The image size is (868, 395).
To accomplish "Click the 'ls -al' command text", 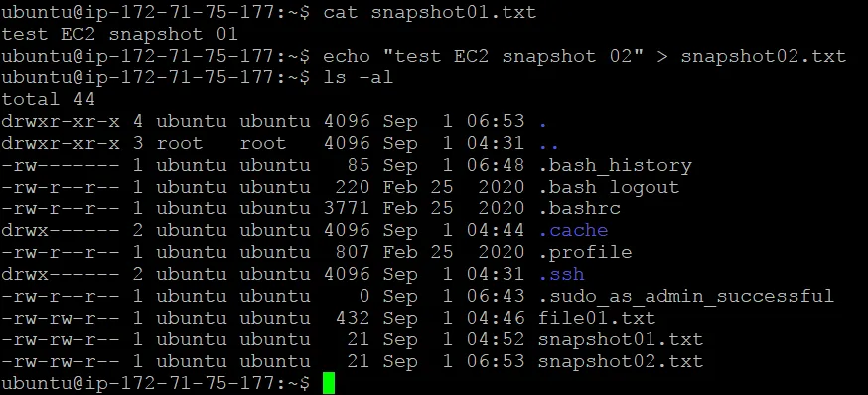I will tap(359, 77).
